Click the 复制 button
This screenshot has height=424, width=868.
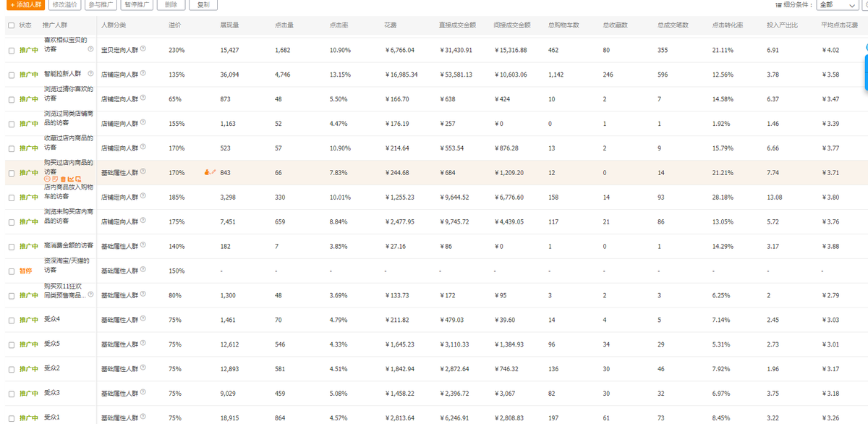203,4
